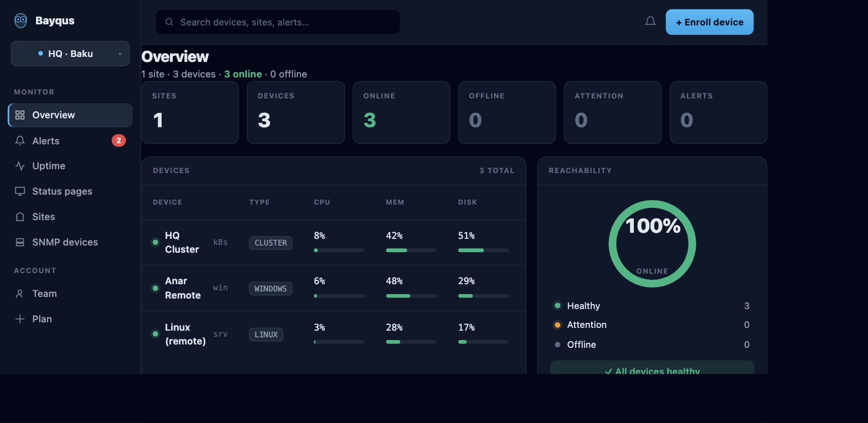Click the OFFLINE stat card
Image resolution: width=868 pixels, height=423 pixels.
[x=507, y=112]
